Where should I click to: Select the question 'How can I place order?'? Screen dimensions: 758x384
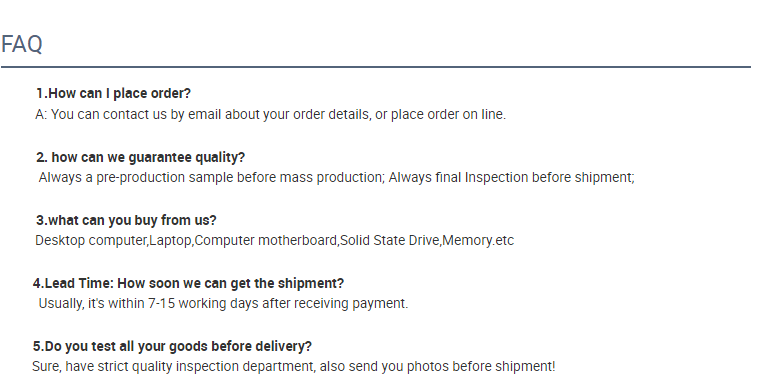point(114,93)
